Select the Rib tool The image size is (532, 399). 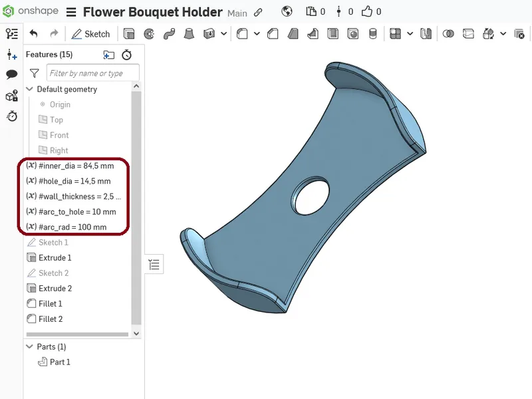pos(313,34)
